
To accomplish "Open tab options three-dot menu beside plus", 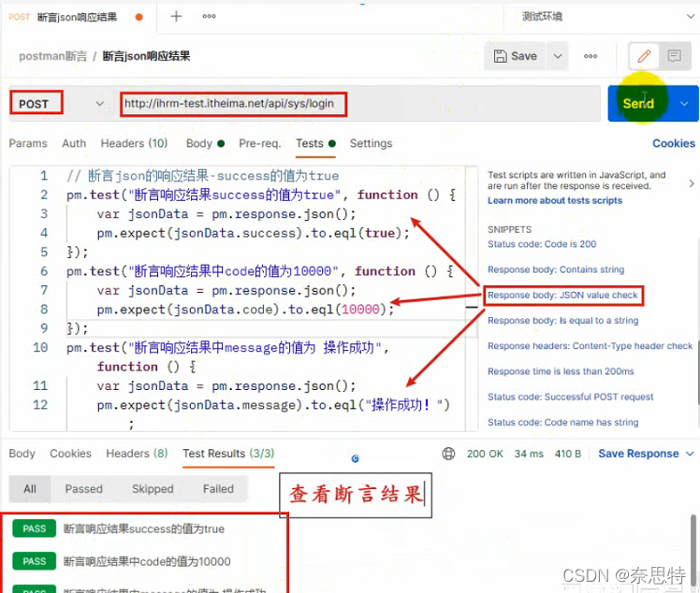I will click(209, 17).
